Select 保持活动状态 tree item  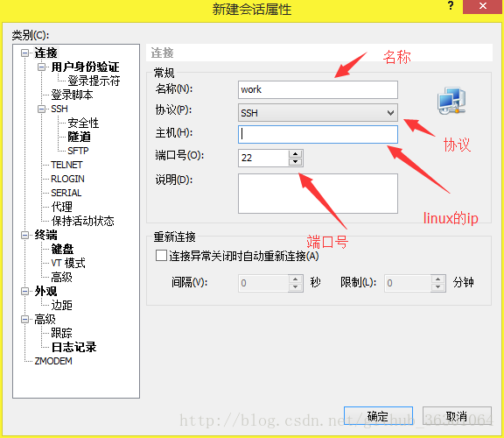click(82, 221)
